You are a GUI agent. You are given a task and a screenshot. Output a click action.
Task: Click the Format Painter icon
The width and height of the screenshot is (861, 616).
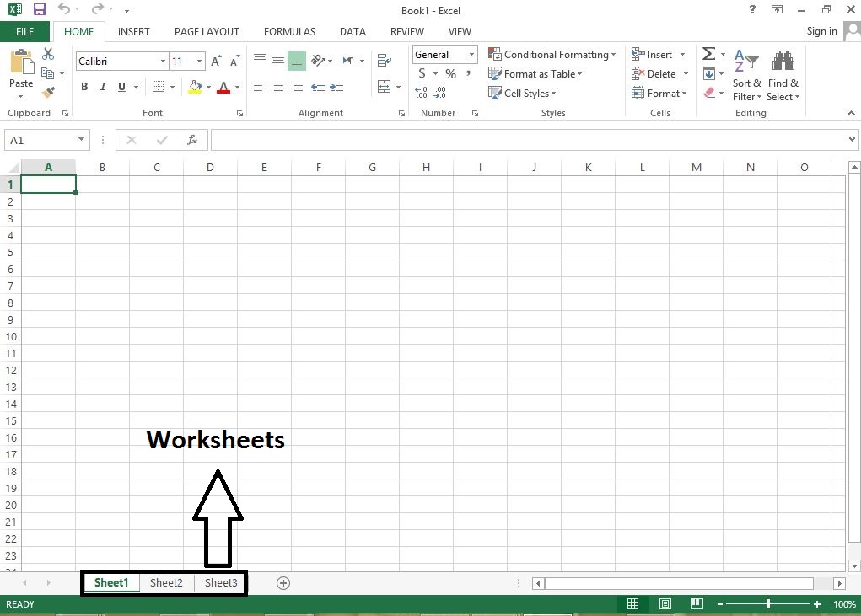(x=48, y=91)
